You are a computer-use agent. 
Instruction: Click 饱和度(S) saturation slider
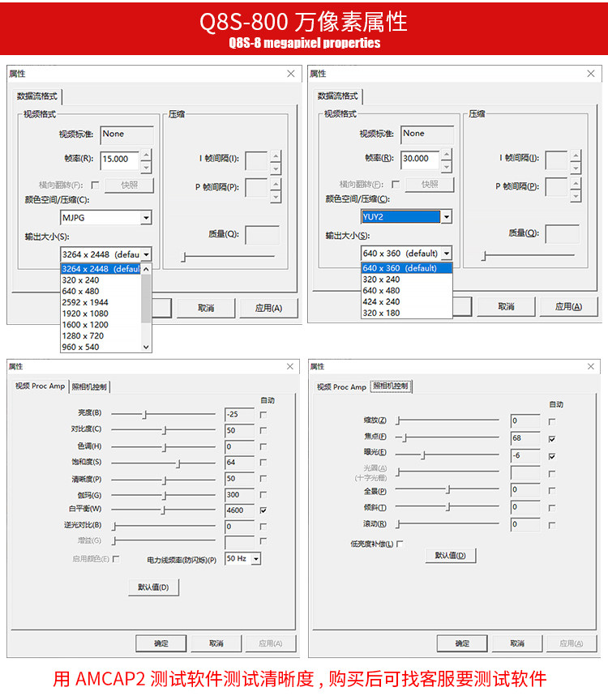click(163, 463)
